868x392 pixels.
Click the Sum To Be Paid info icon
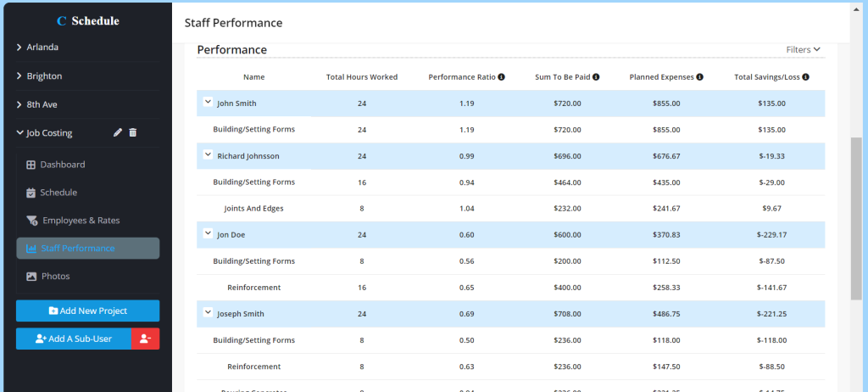click(x=596, y=77)
